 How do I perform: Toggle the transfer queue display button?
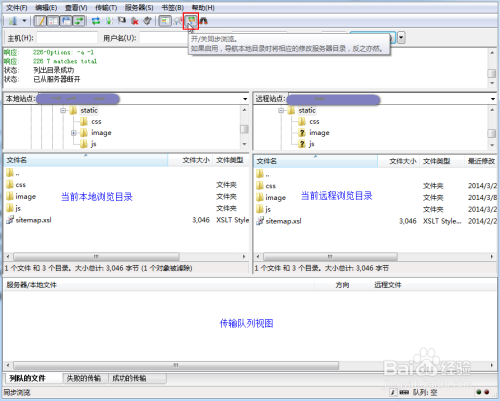79,21
